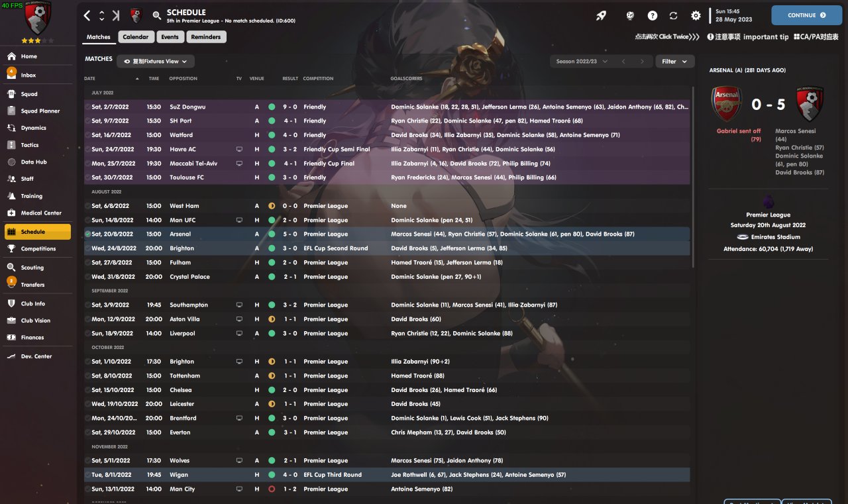This screenshot has height=504, width=848.
Task: Open the Inbox from the sidebar
Action: click(28, 76)
